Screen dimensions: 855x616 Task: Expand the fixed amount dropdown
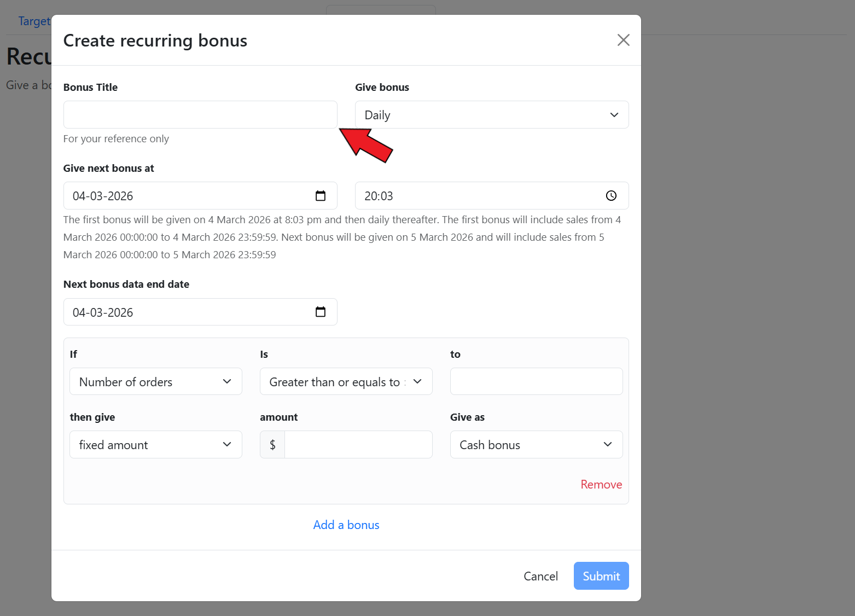point(155,445)
